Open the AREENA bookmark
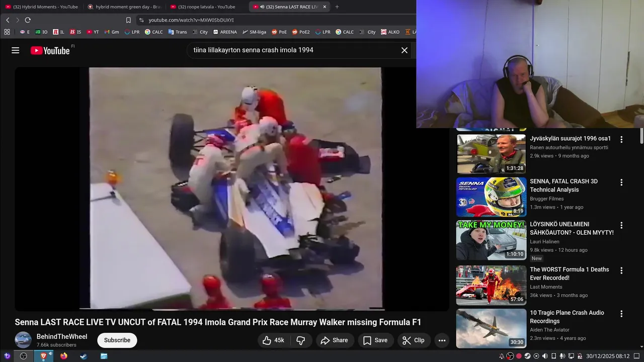Viewport: 644px width, 362px height. (x=225, y=32)
